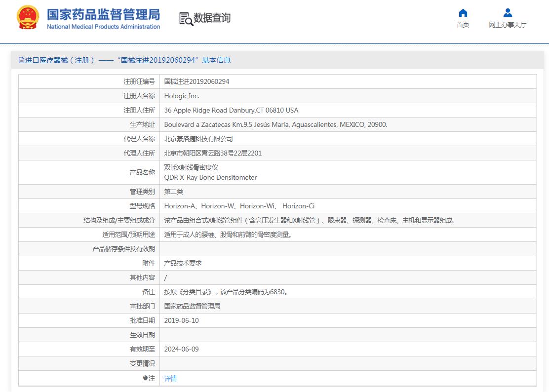The image size is (549, 392).
Task: Click the 代理人名称 label
Action: pos(139,139)
